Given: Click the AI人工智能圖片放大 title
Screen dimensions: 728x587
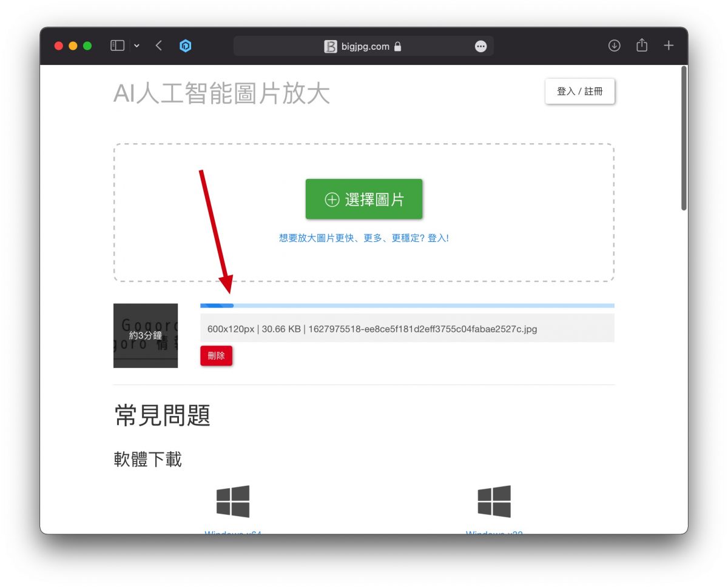Looking at the screenshot, I should point(221,94).
